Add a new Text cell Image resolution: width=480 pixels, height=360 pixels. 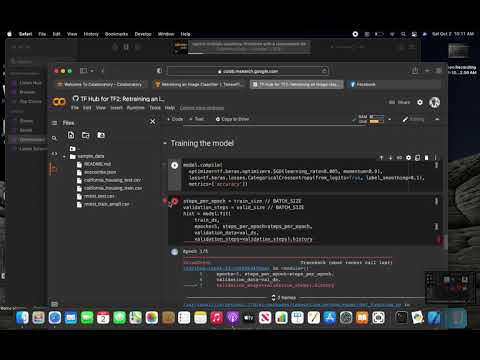point(197,119)
